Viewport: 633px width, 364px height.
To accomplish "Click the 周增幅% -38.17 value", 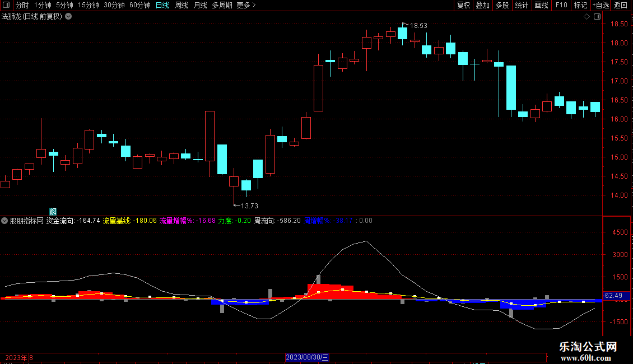I will coord(328,221).
